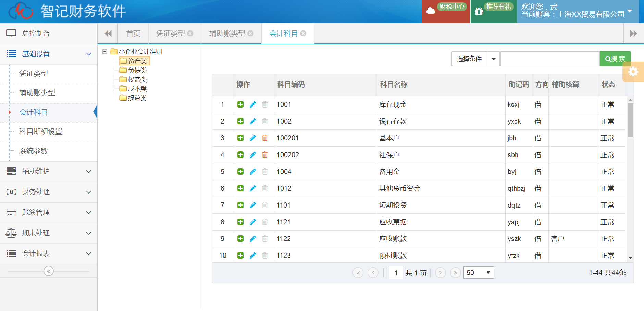The width and height of the screenshot is (644, 311).
Task: Open 科目期初设置 in the sidebar
Action: pos(41,132)
